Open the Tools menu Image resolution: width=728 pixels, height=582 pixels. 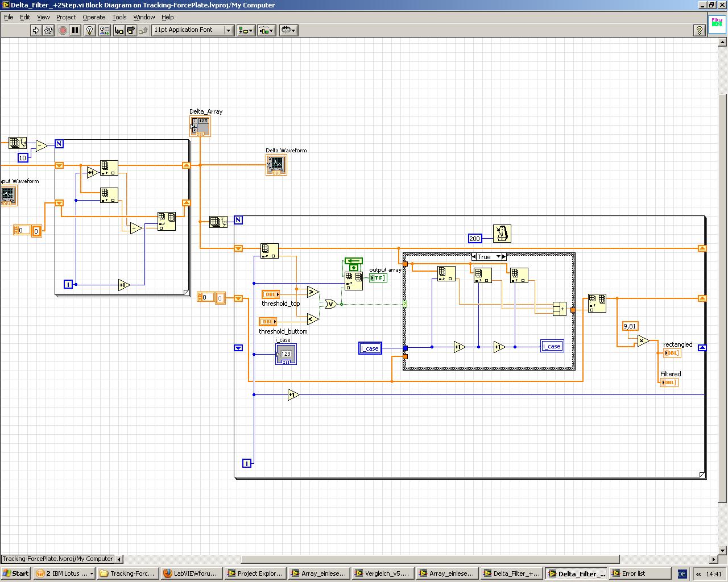click(x=119, y=17)
